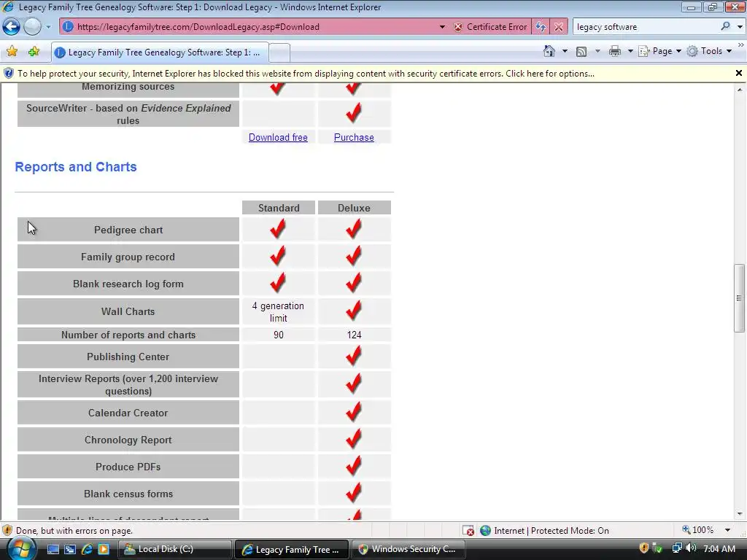Click the Switch between windows quick launch icon
Screen dimensions: 747x560
pos(69,550)
